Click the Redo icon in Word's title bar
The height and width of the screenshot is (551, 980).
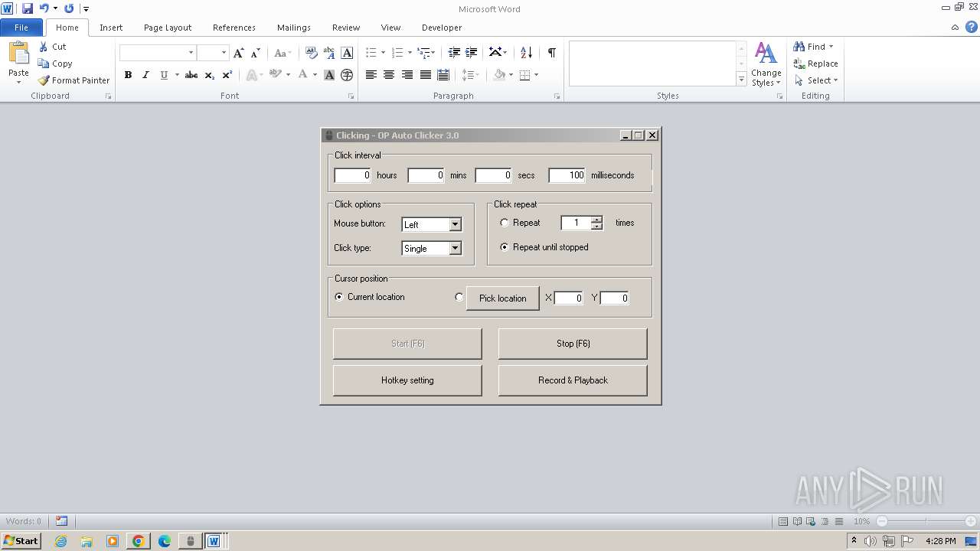click(69, 8)
